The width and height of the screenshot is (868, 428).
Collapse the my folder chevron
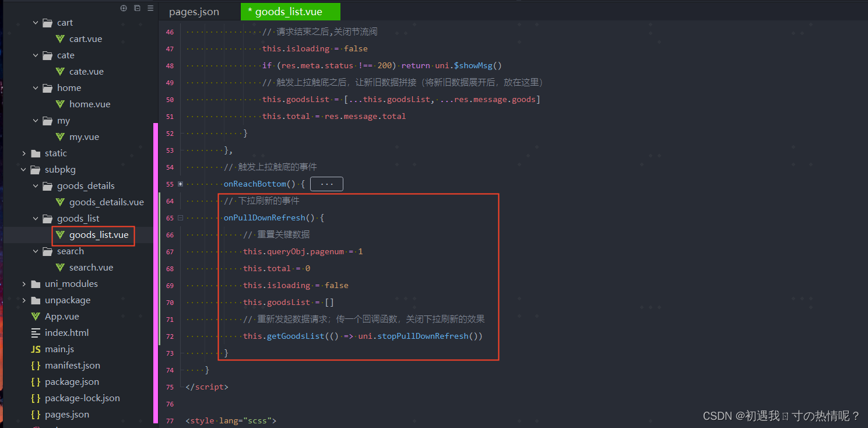36,121
